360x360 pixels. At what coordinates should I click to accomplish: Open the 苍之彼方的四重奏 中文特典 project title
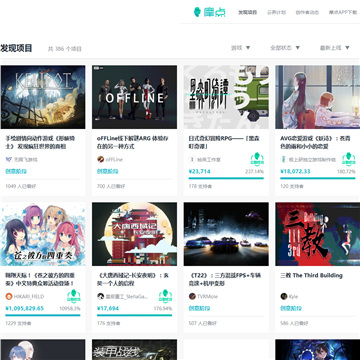[x=40, y=279]
